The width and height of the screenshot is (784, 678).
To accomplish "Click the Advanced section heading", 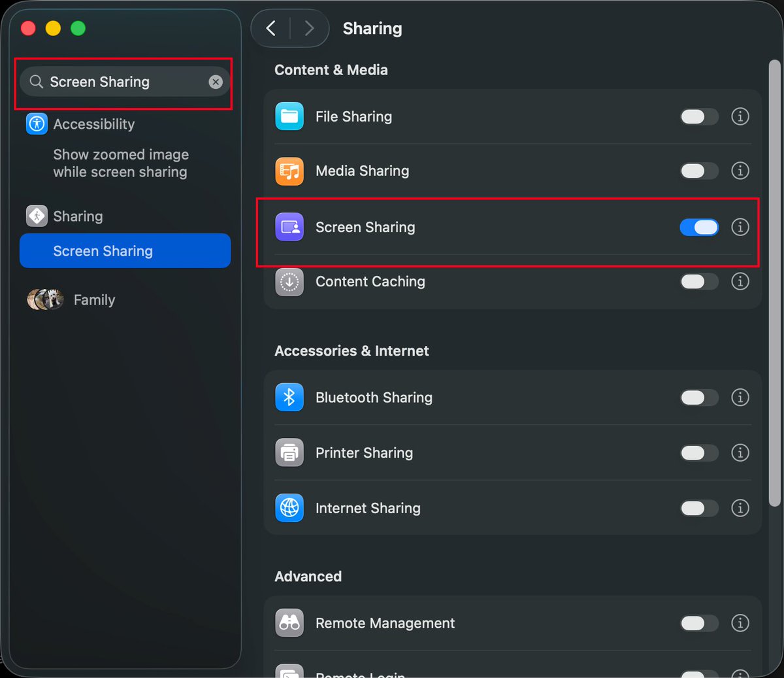I will 308,577.
